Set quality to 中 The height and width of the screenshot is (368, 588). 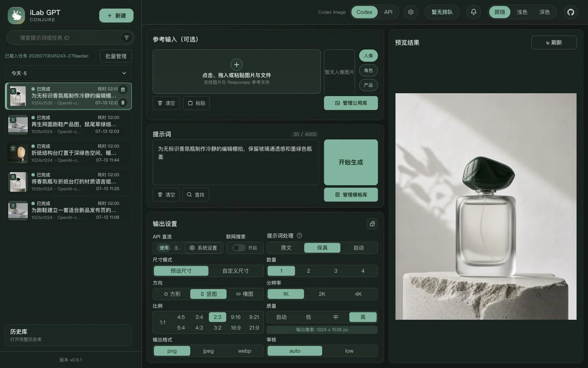pos(336,317)
